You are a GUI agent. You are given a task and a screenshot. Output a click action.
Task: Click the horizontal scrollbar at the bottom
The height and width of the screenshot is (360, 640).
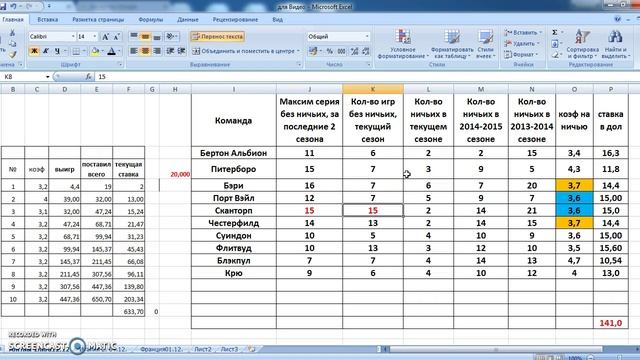(x=496, y=349)
